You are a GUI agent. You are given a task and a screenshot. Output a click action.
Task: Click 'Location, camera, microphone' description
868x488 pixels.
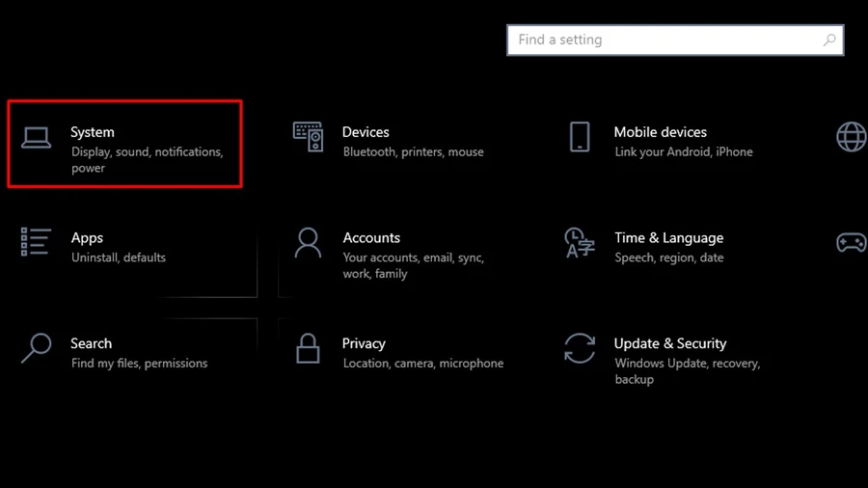tap(423, 364)
